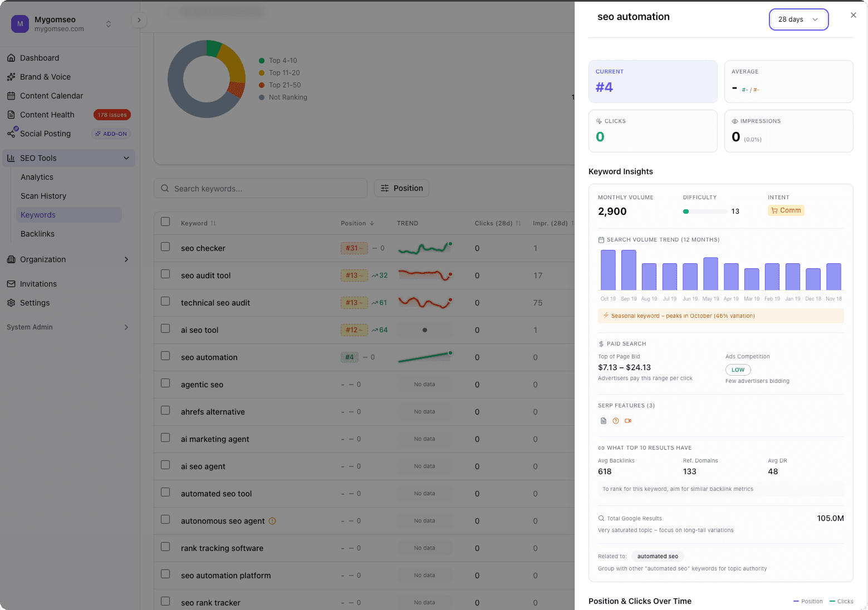Open Content Calendar via its calendar icon

click(11, 96)
